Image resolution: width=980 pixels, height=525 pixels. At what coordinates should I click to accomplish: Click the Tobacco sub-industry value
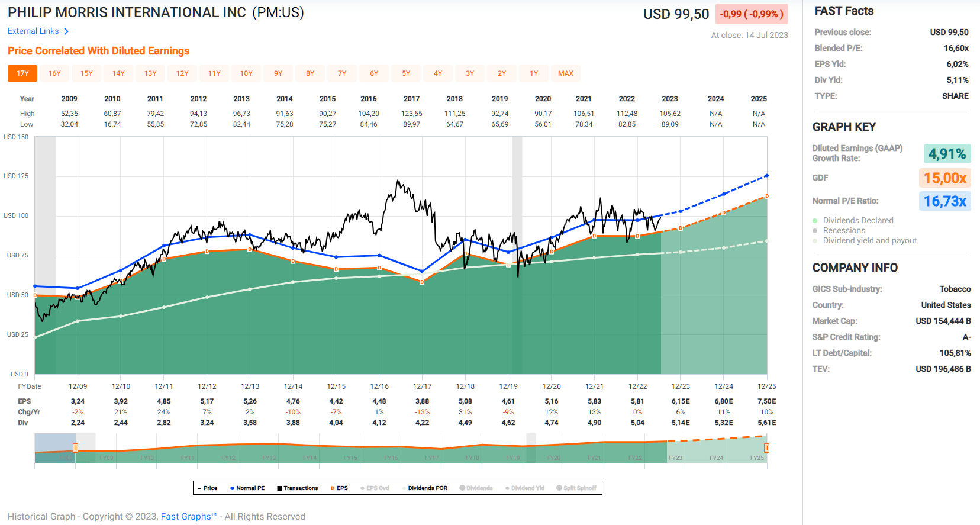[955, 289]
